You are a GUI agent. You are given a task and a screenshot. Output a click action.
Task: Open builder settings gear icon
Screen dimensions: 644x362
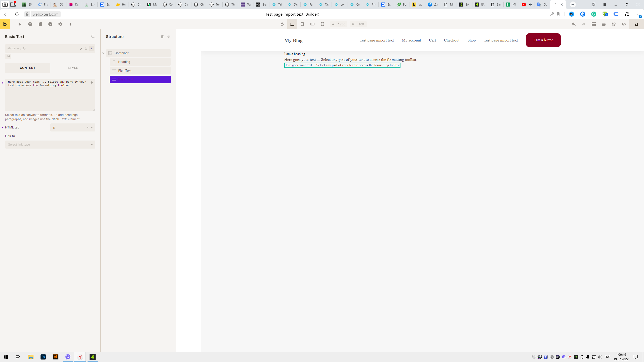(x=60, y=24)
